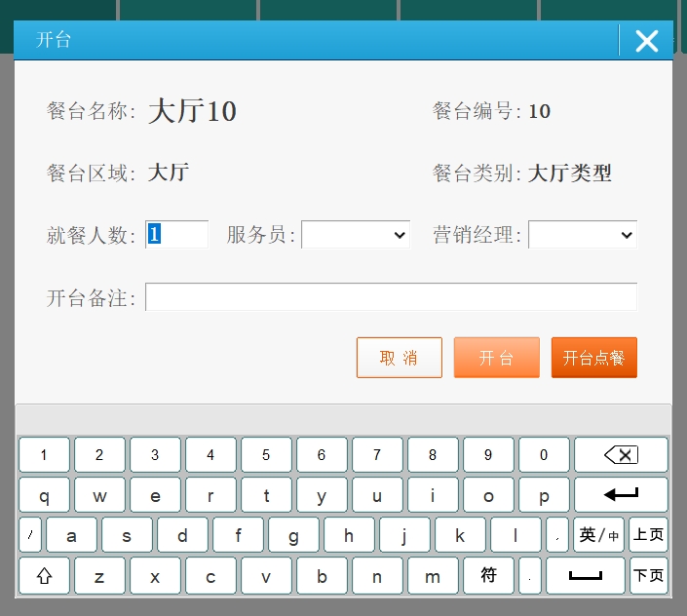Screen dimensions: 687x616
Task: Click the 开台点餐 button
Action: pyautogui.click(x=593, y=358)
